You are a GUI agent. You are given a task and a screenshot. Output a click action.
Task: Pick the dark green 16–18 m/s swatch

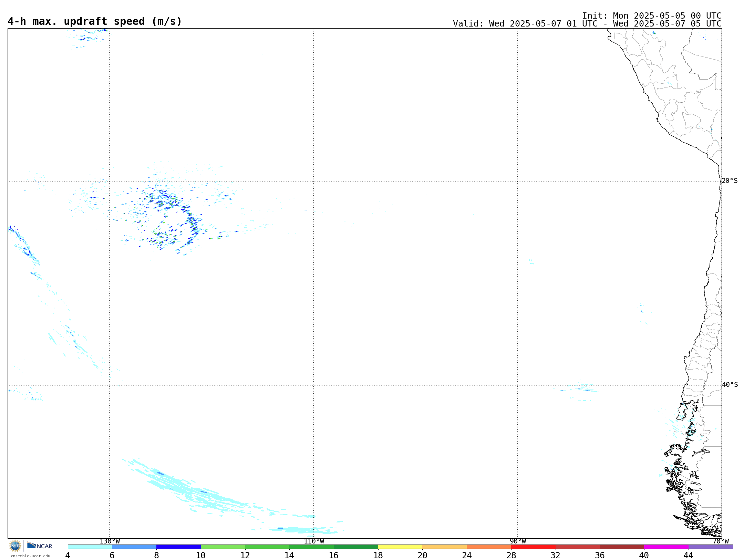click(356, 547)
